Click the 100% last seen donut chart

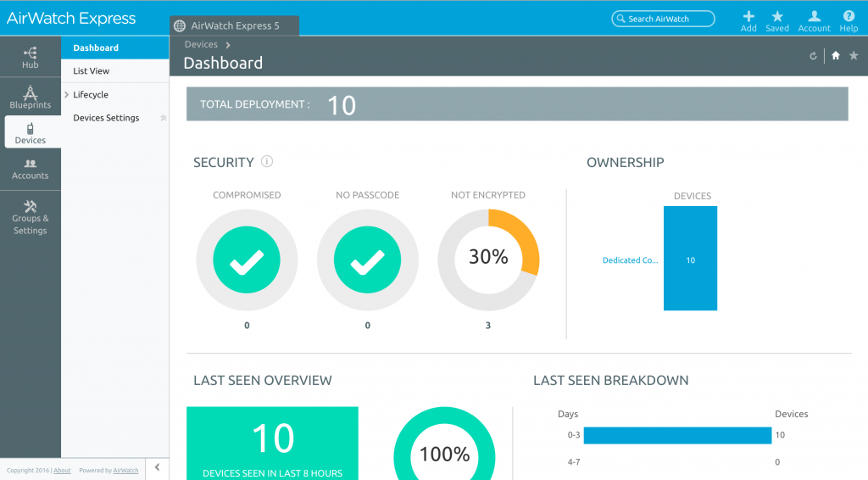point(444,444)
